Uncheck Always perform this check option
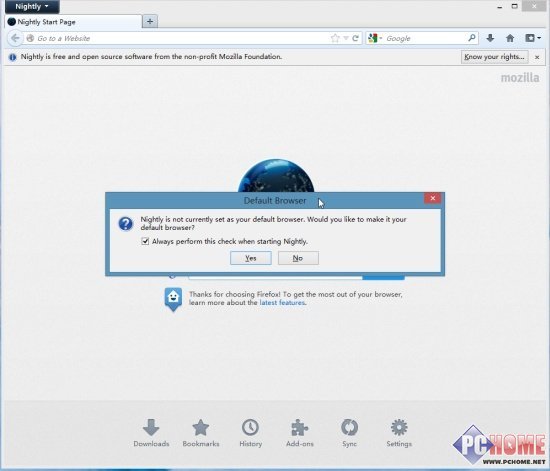This screenshot has height=471, width=550. [x=145, y=241]
